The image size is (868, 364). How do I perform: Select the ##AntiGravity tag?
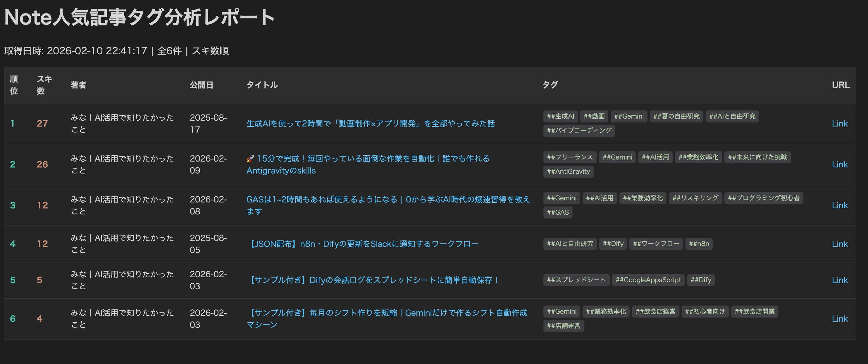point(568,171)
